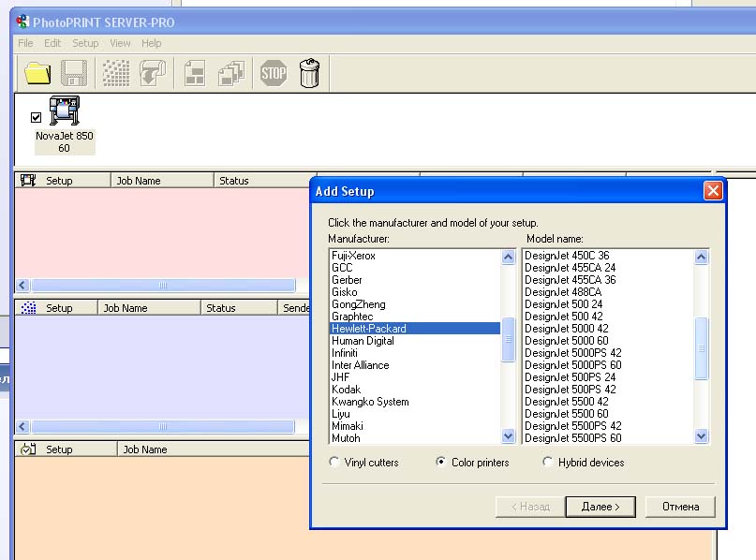Click model name list scroll down arrow

(702, 436)
